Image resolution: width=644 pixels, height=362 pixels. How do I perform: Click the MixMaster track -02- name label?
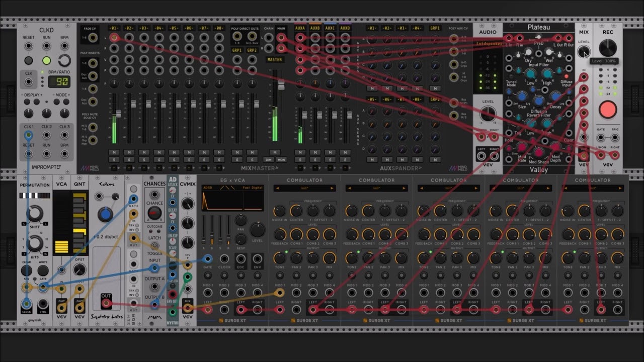pyautogui.click(x=129, y=28)
